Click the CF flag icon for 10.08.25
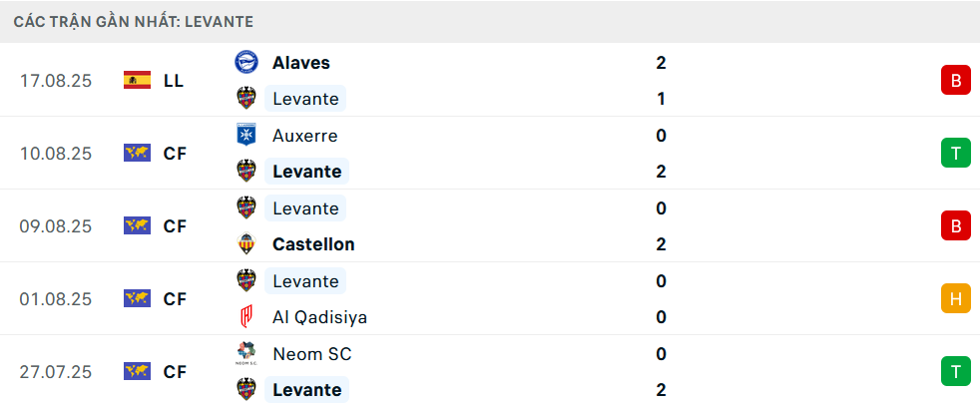The image size is (980, 406). coord(137,154)
